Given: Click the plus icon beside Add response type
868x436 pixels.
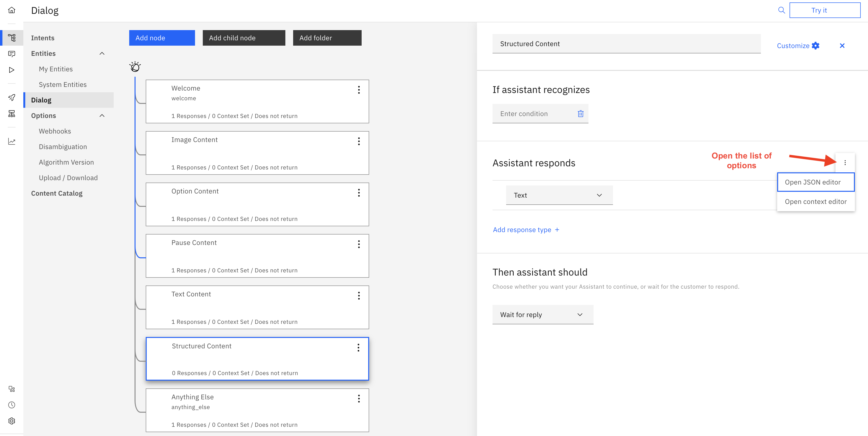Looking at the screenshot, I should [557, 229].
